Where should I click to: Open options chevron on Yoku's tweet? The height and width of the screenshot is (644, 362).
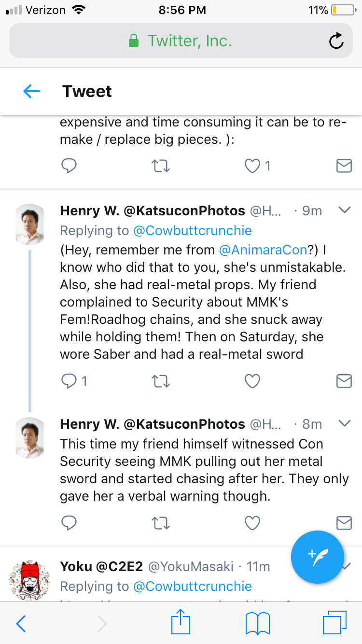pyautogui.click(x=347, y=567)
